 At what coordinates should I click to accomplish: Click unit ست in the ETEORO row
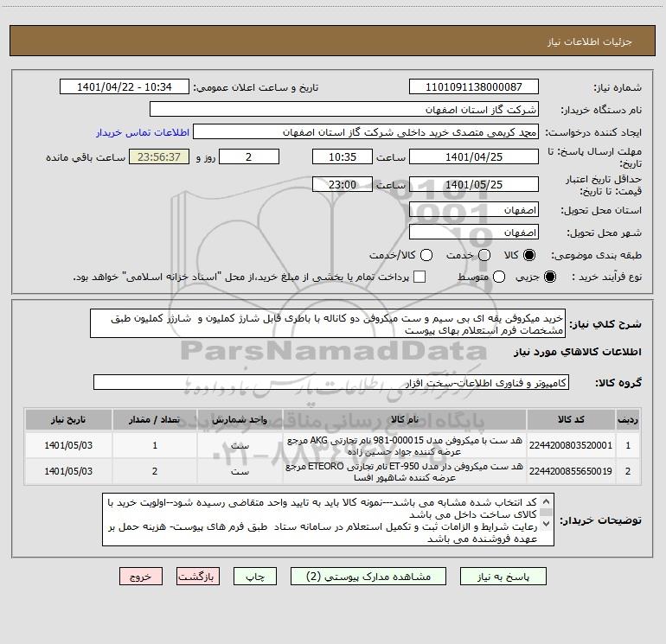click(240, 471)
